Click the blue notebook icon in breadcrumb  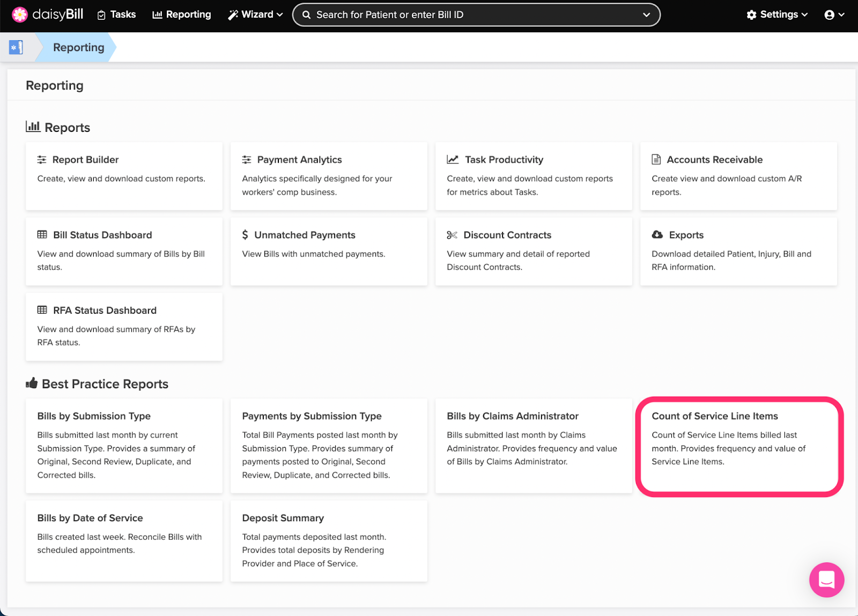(16, 47)
